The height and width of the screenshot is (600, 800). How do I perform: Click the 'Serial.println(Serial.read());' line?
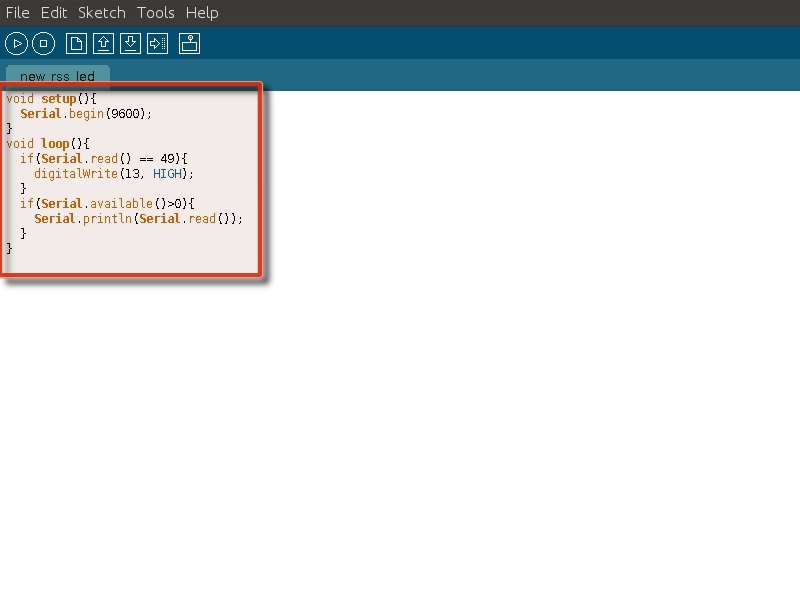tap(138, 218)
